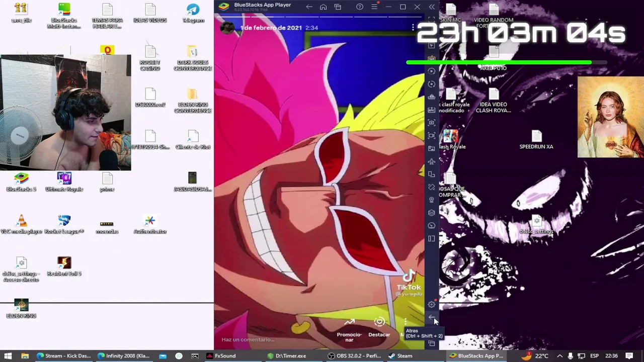This screenshot has height=362, width=644.
Task: Click the sidebar sync circular-arrows icon
Action: [x=432, y=84]
